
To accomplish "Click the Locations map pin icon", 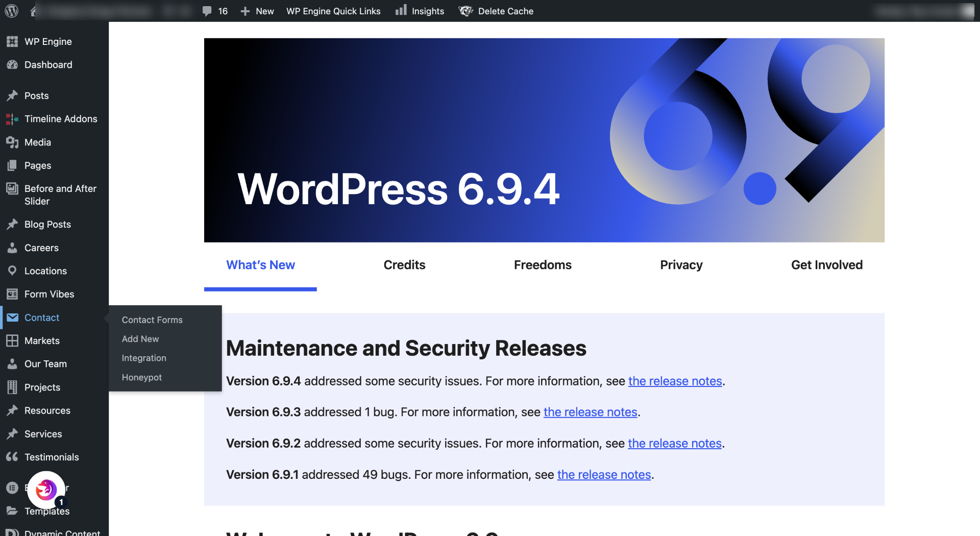I will pyautogui.click(x=12, y=271).
